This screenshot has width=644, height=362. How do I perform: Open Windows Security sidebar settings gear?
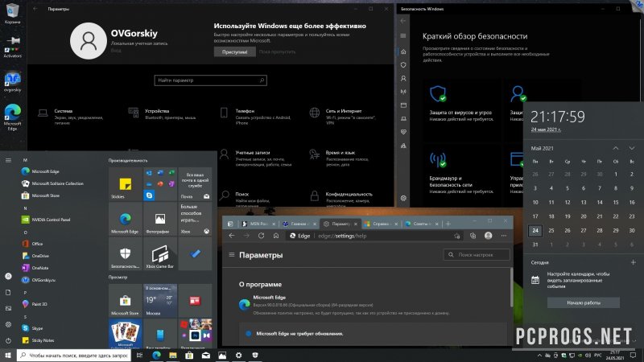[403, 198]
